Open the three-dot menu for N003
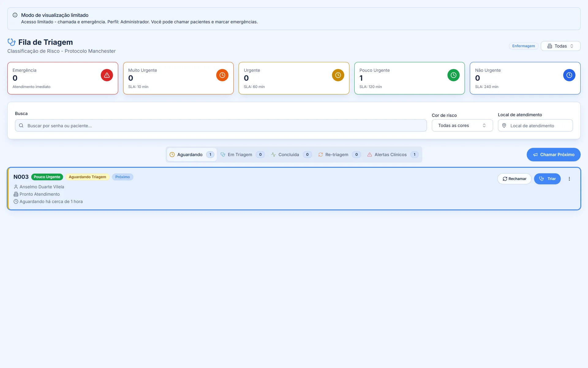The width and height of the screenshot is (588, 368). coord(569,179)
